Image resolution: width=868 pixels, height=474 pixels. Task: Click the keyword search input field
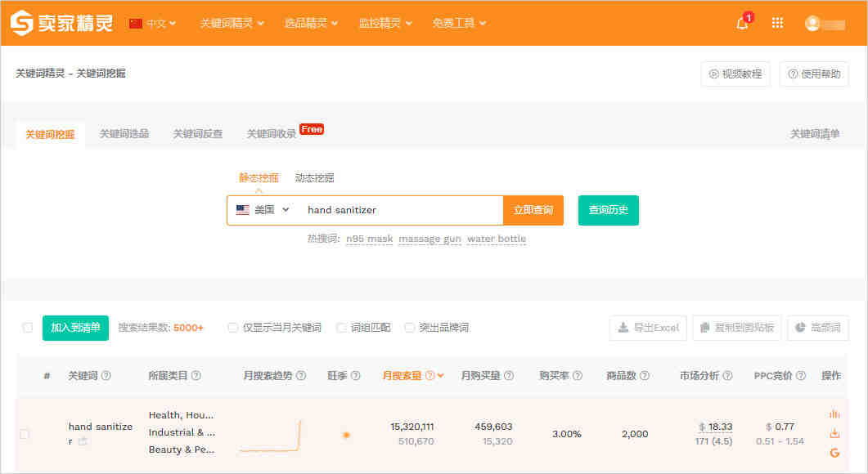coord(401,210)
